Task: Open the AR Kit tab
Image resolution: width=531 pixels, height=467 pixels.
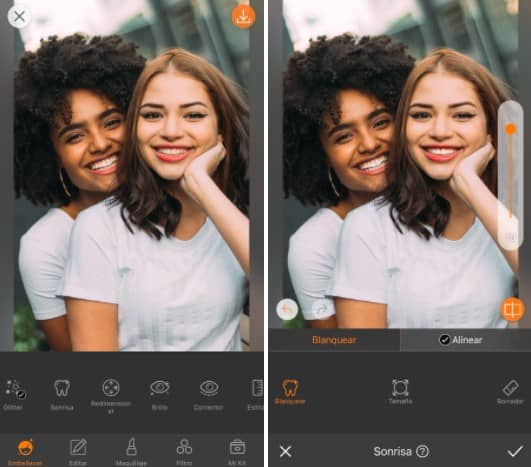Action: (237, 452)
